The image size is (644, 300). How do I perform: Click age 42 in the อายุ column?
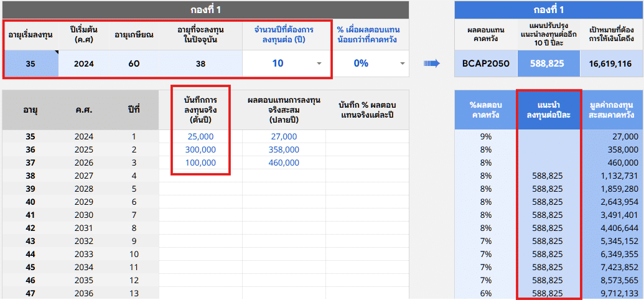pos(30,228)
